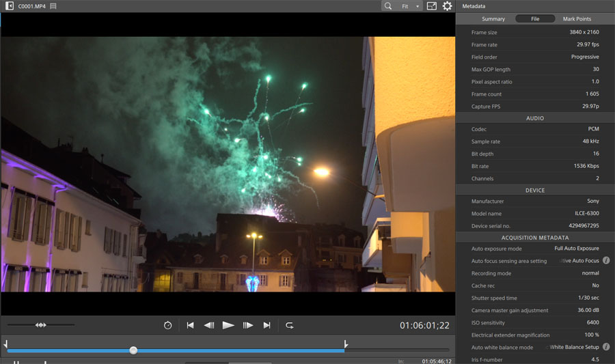Screen dimensions: 615x364
Task: Click the mark out point flag
Action: point(346,344)
